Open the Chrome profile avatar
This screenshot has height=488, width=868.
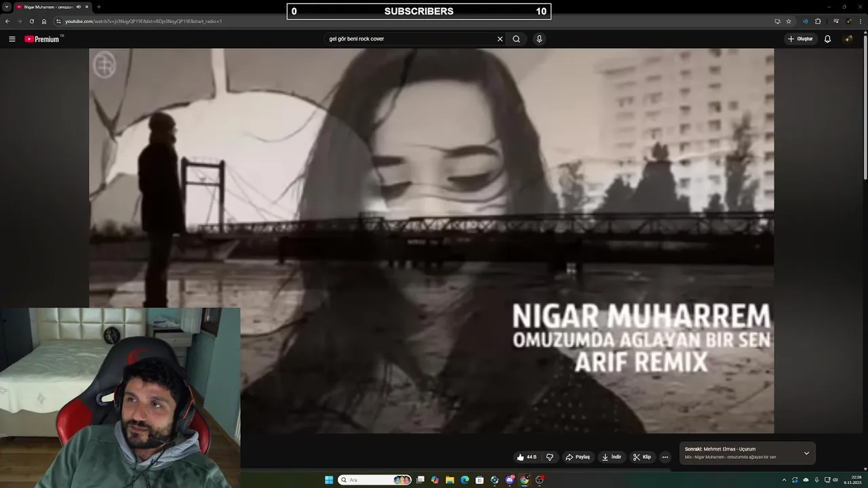[x=848, y=21]
